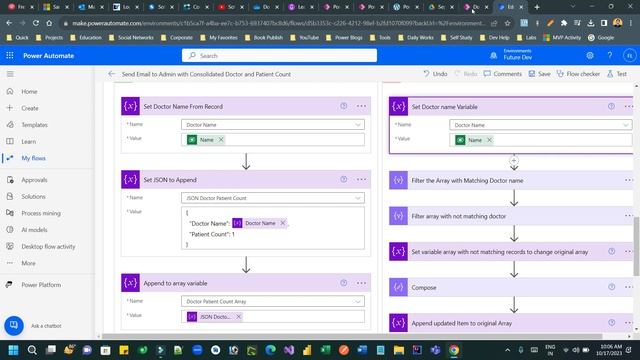The image size is (640, 360).
Task: Expand Doctor Name dropdown in Set Doctor name Variable
Action: pos(625,125)
